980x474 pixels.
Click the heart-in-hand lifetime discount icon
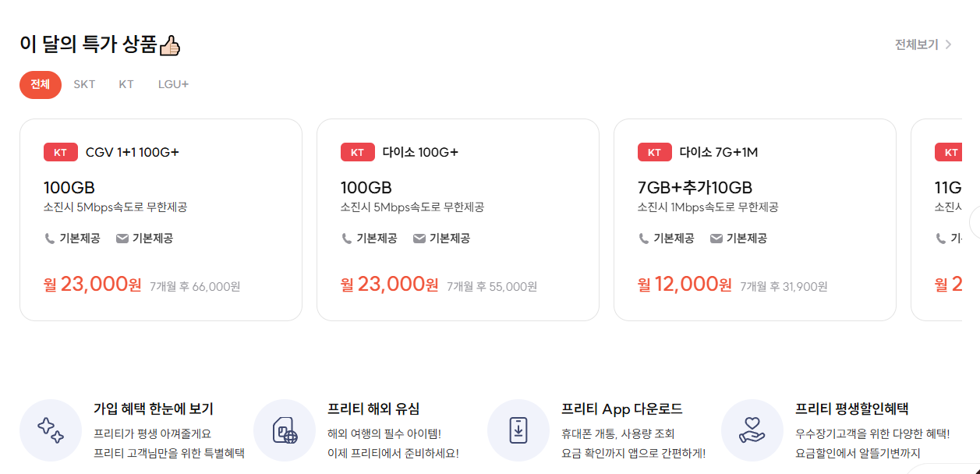752,430
